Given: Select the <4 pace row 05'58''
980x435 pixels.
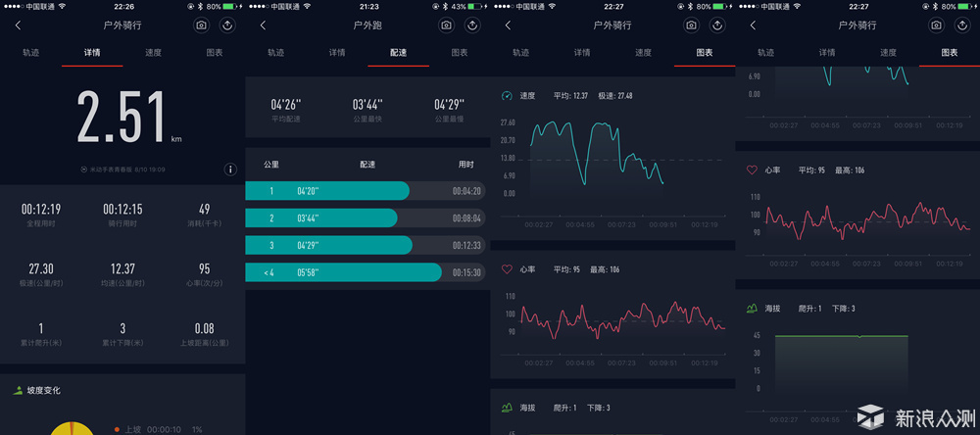Looking at the screenshot, I should (x=365, y=272).
